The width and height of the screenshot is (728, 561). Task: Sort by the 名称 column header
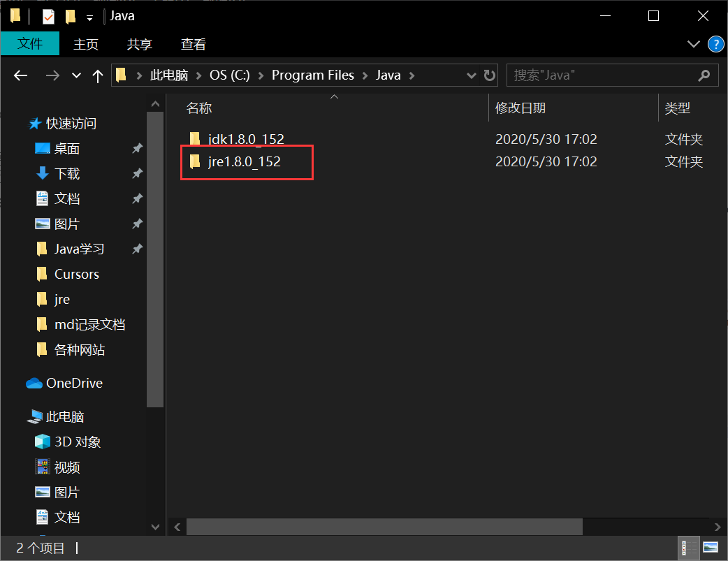(199, 108)
